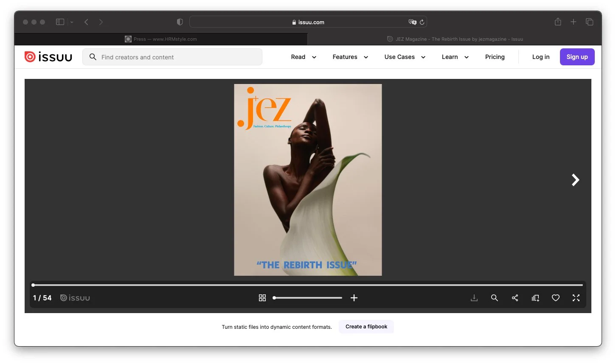Click the issuu watermark logo in viewer bar
The height and width of the screenshot is (364, 616).
click(x=75, y=298)
